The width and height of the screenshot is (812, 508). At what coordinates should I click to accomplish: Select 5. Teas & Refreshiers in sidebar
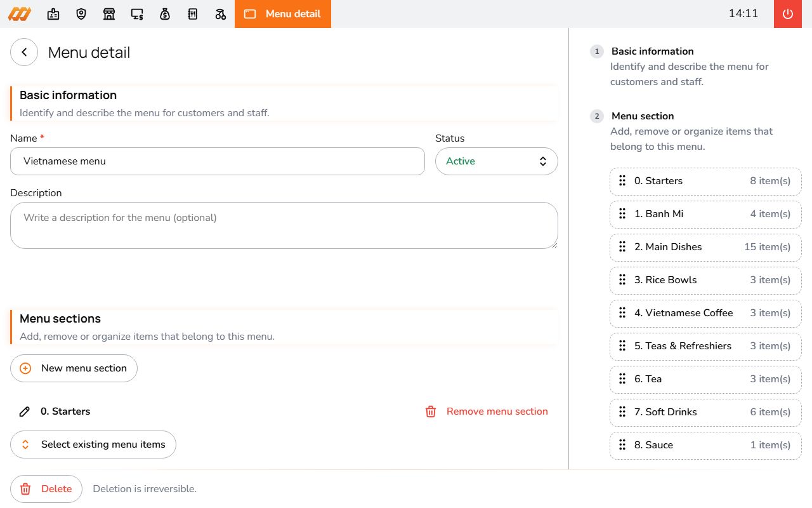click(705, 346)
